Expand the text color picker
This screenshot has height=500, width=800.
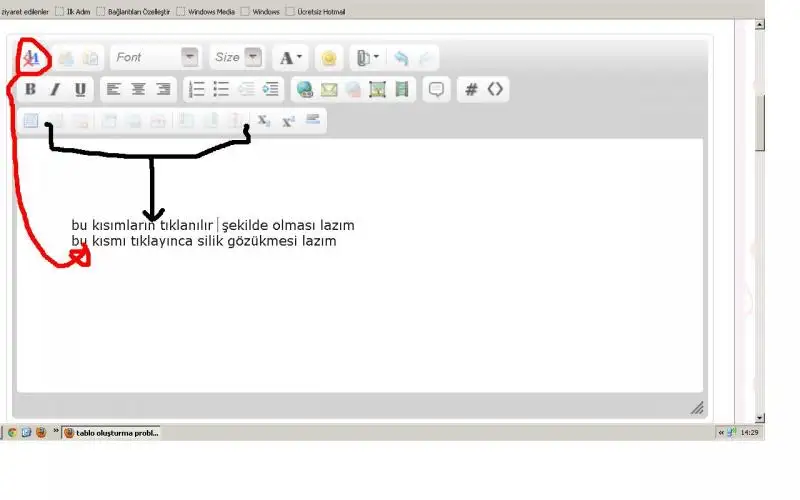(291, 58)
